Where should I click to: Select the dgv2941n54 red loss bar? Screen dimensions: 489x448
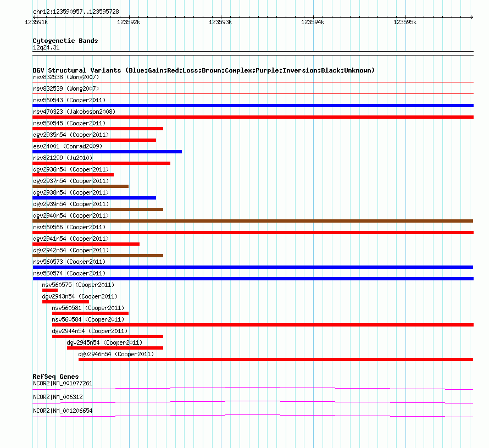coord(86,244)
